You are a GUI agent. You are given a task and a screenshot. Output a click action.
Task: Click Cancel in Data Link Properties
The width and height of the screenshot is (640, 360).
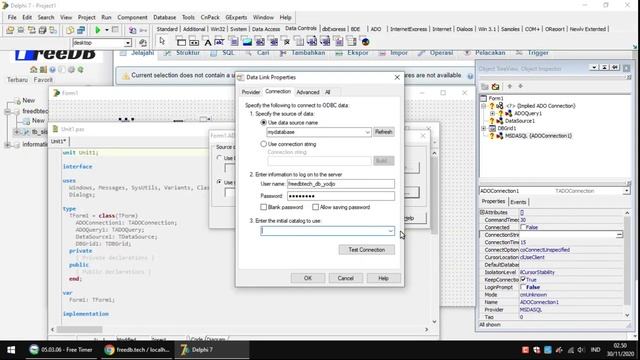point(345,278)
